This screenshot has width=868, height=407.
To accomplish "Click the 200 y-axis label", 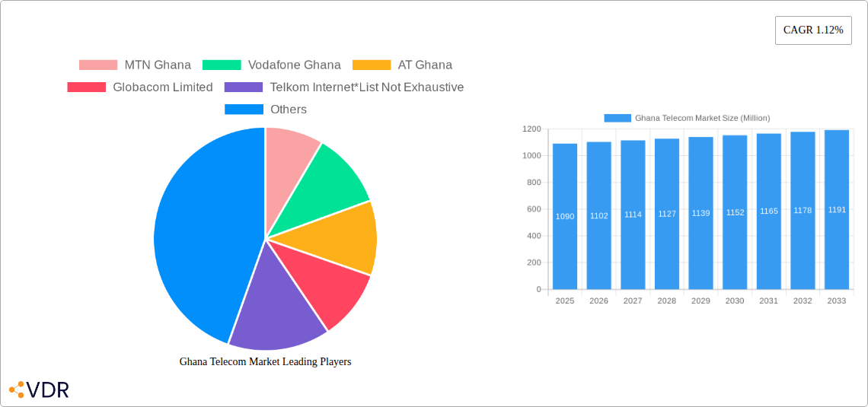I will 534,262.
